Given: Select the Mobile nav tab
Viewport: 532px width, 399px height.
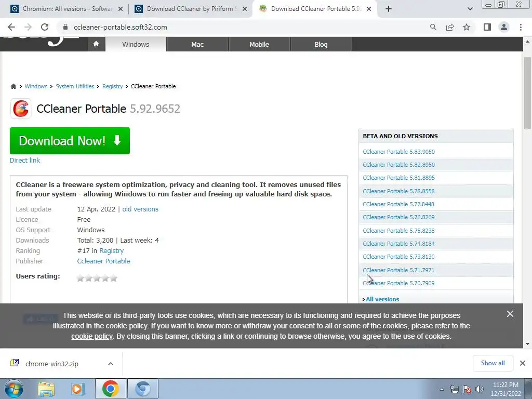Looking at the screenshot, I should 259,44.
